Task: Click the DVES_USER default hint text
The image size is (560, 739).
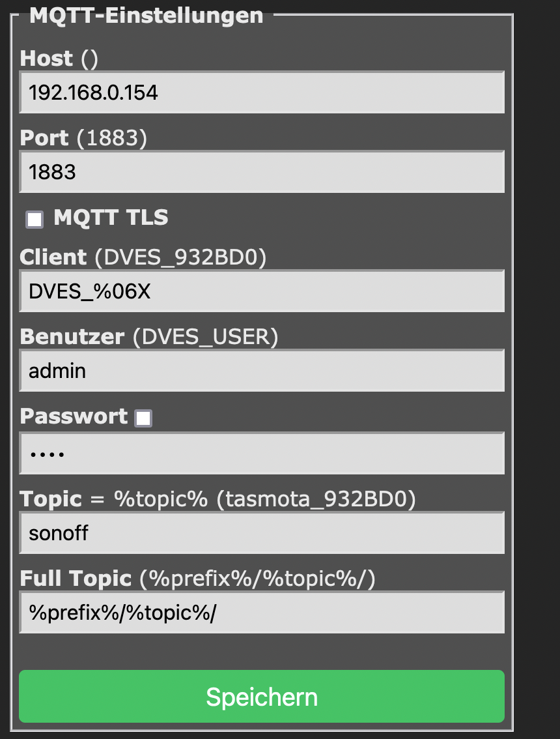Action: 205,337
